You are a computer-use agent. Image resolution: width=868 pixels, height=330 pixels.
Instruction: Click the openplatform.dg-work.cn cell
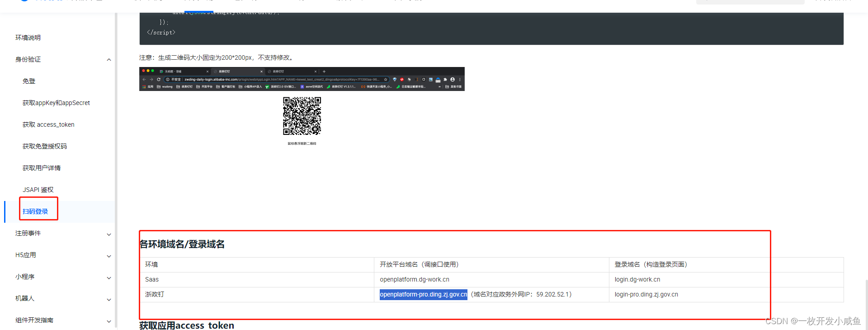(491, 280)
